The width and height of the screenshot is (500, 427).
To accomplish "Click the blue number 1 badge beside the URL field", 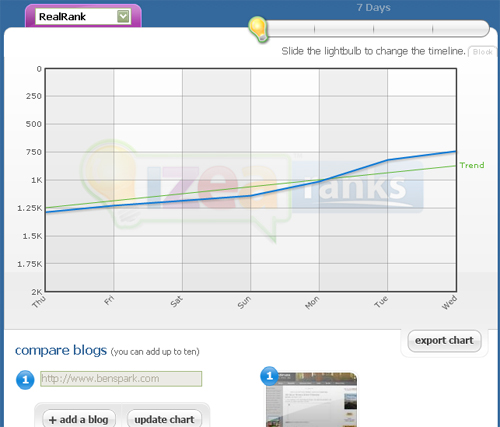I will click(x=25, y=380).
